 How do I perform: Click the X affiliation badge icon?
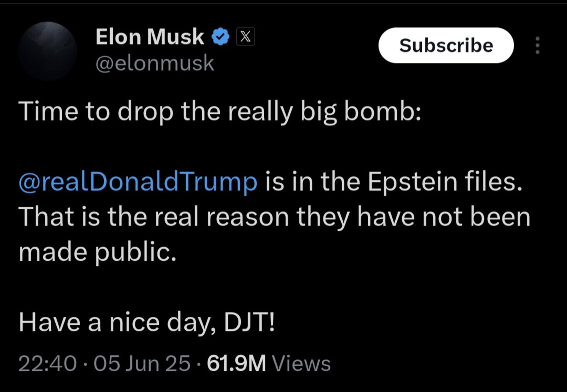245,37
